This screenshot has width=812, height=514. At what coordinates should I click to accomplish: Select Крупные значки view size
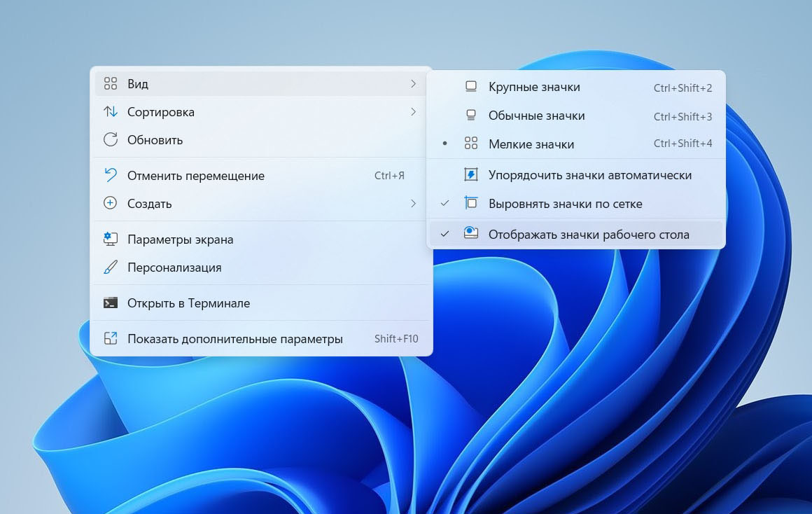(576, 87)
